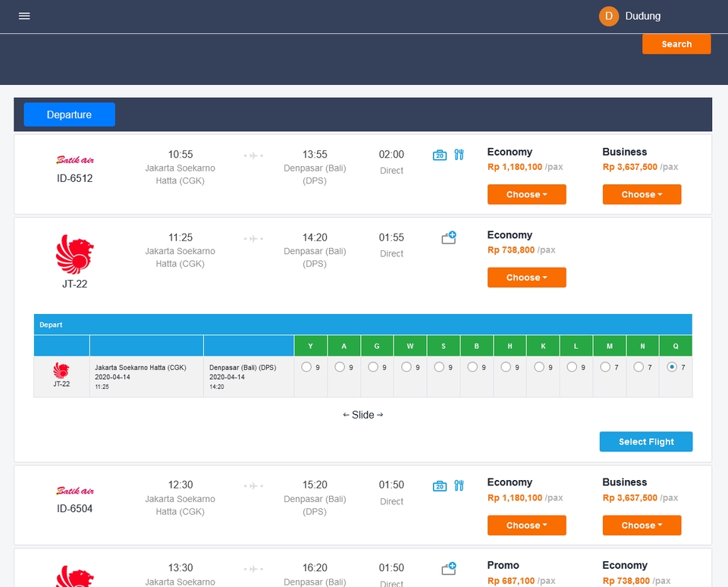This screenshot has width=728, height=587.
Task: Click baggage icon on flight ID-6504
Action: click(440, 485)
